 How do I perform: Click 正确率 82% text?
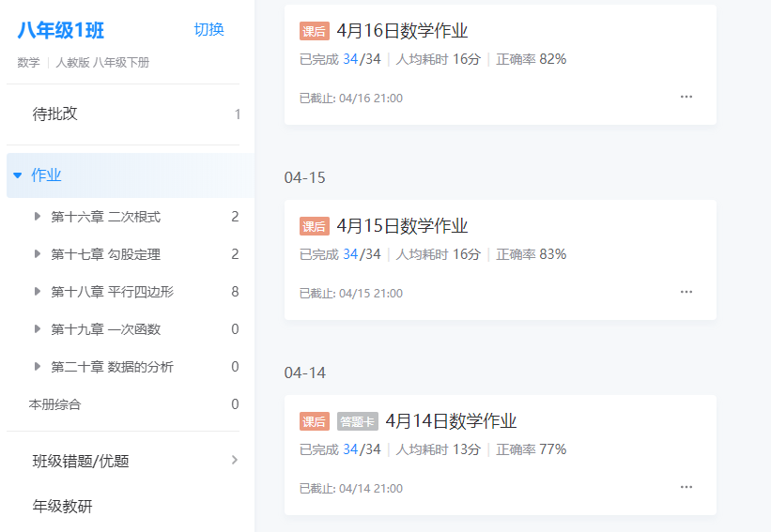pos(531,59)
